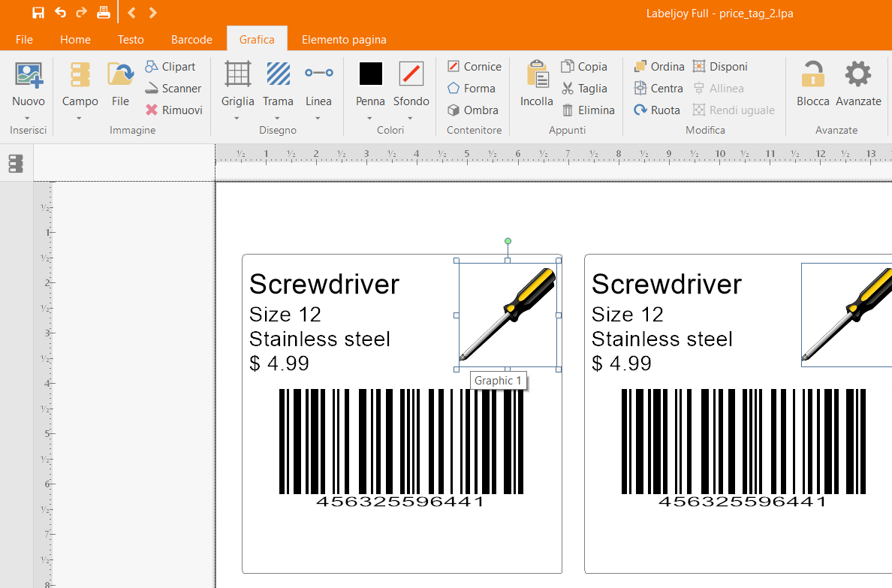Expand the Sfondo color dropdown arrow

tap(410, 119)
